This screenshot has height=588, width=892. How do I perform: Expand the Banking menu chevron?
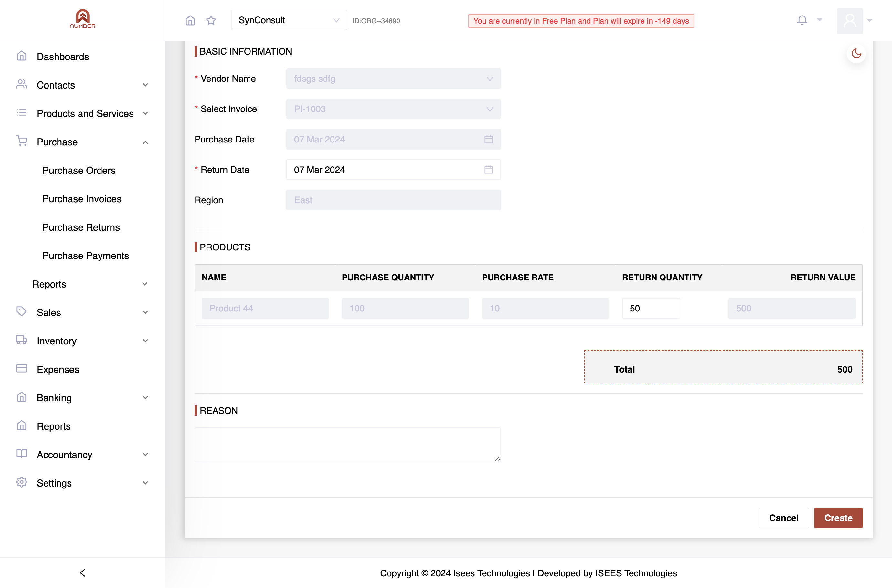coord(145,398)
